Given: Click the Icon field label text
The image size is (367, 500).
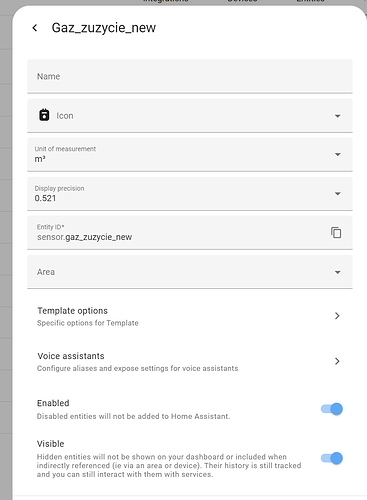Looking at the screenshot, I should point(65,116).
